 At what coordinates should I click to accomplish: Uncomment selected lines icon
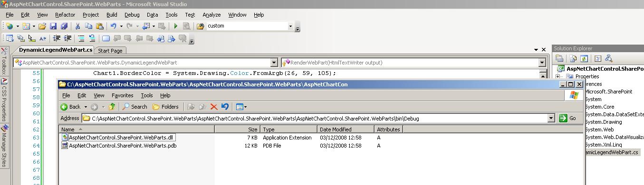(92, 38)
